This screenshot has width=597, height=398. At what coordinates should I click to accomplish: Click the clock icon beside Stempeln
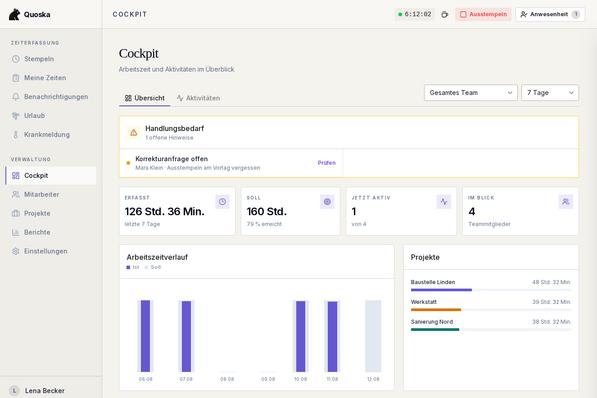(x=16, y=59)
